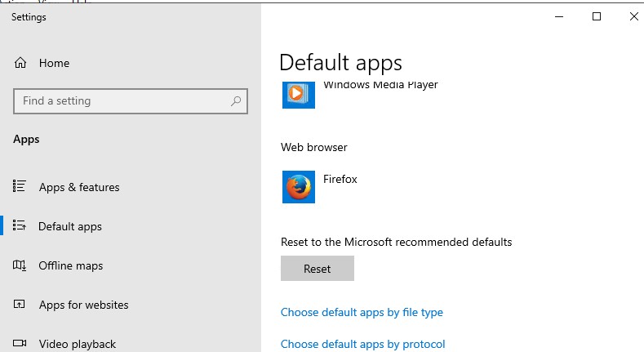Open 'Choose default apps by protocol'
The width and height of the screenshot is (644, 352).
362,344
